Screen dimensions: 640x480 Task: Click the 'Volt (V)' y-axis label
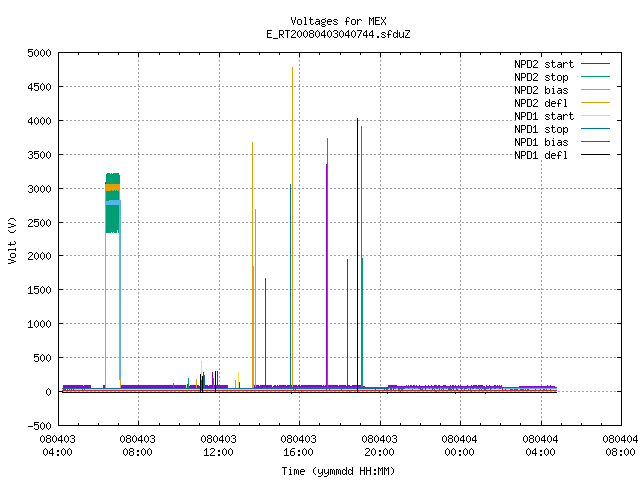[12, 240]
